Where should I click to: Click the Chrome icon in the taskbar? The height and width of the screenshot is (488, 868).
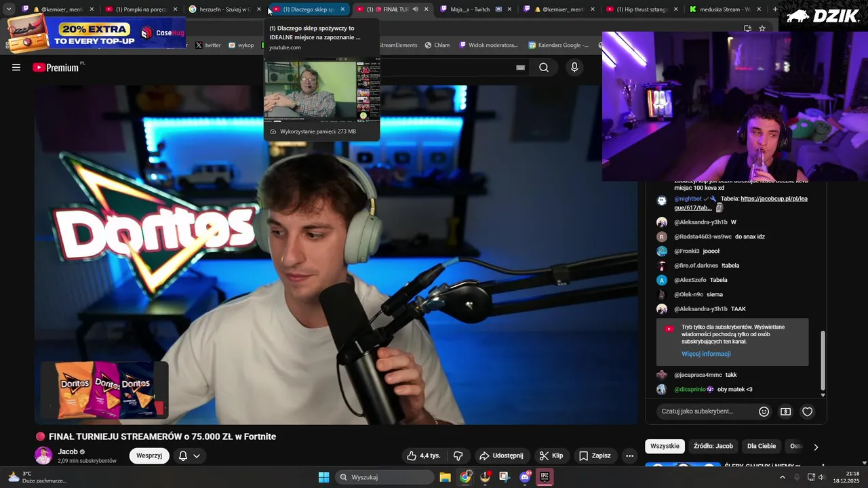click(x=465, y=477)
